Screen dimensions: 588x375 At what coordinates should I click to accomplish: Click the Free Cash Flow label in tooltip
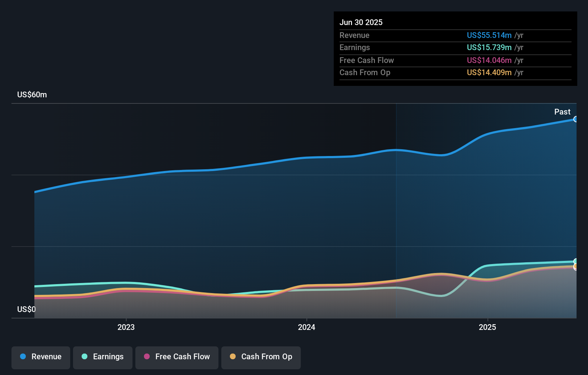(x=367, y=60)
